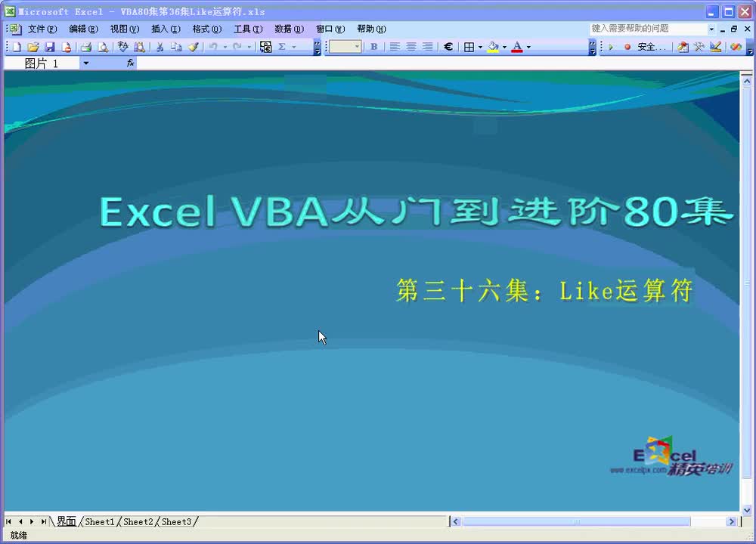
Task: Click the Undo arrow icon
Action: [x=213, y=47]
